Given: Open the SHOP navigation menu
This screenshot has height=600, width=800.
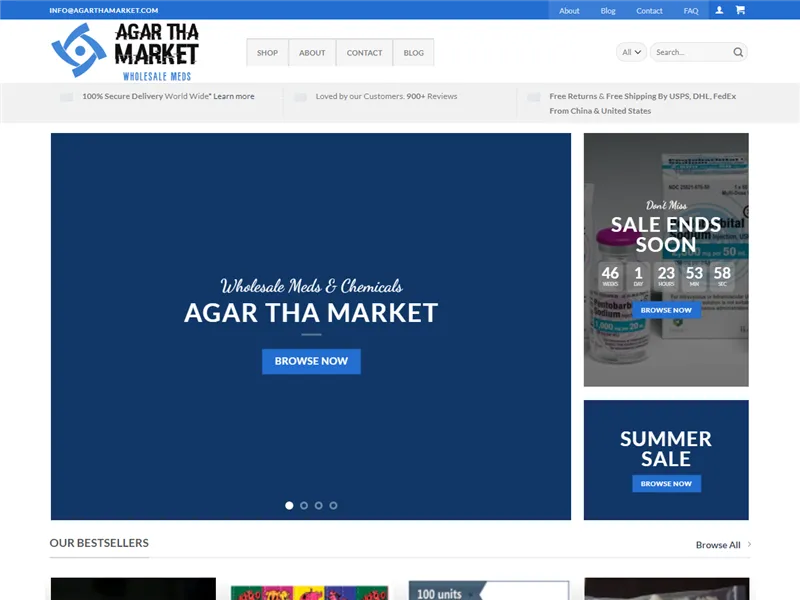Looking at the screenshot, I should (267, 52).
